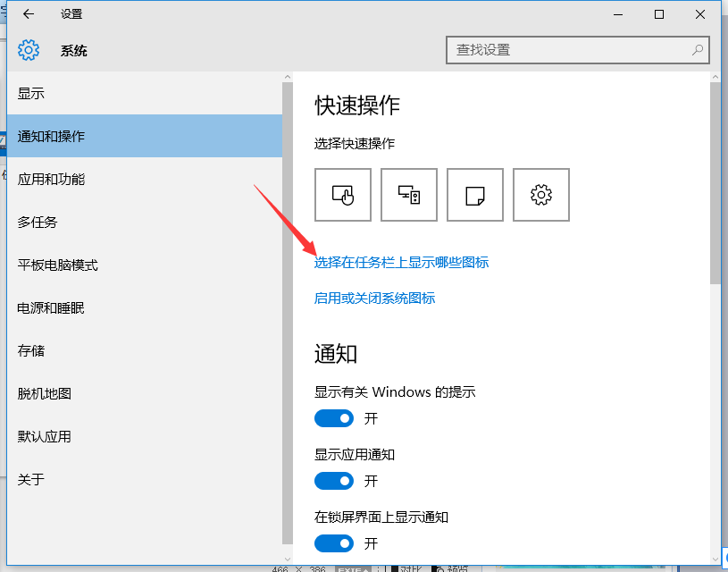Click the System gear icon in header
The height and width of the screenshot is (572, 728).
tap(29, 50)
